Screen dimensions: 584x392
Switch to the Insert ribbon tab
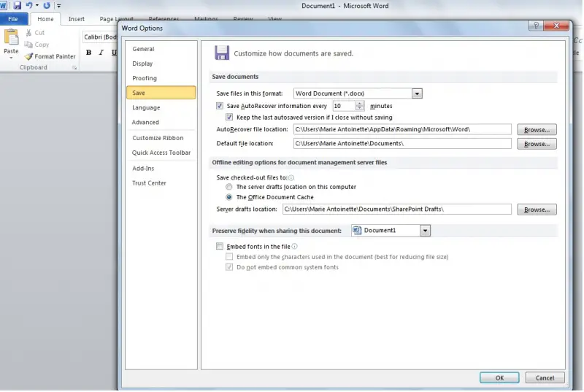pos(77,19)
